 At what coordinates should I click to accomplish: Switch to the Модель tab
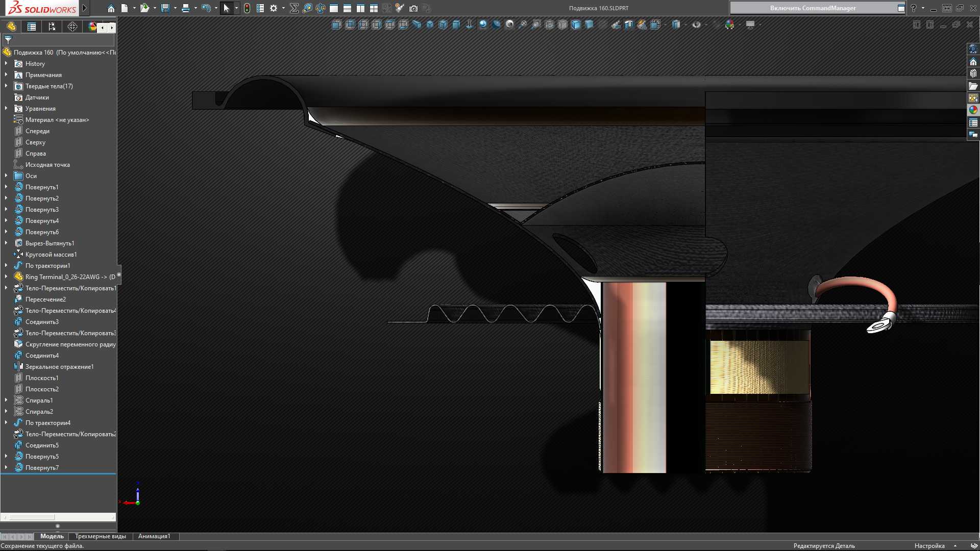coord(52,536)
